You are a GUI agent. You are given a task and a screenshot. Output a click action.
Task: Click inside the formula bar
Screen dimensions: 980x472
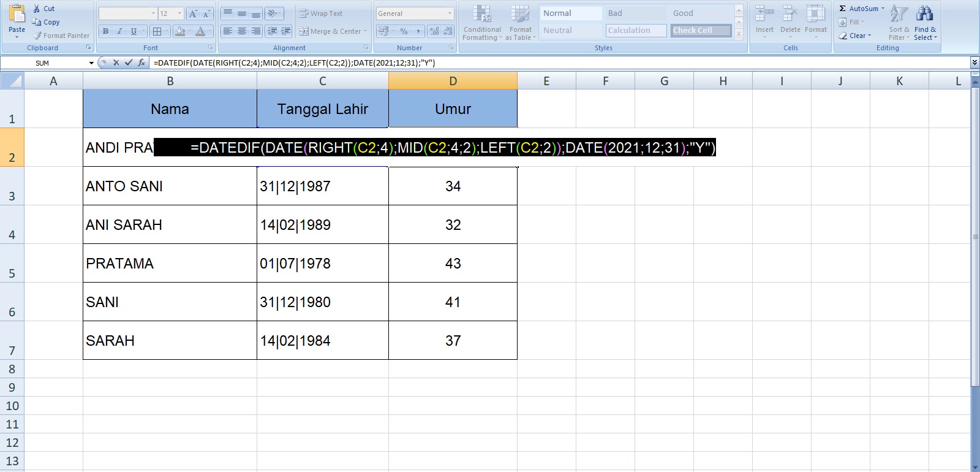[x=560, y=63]
